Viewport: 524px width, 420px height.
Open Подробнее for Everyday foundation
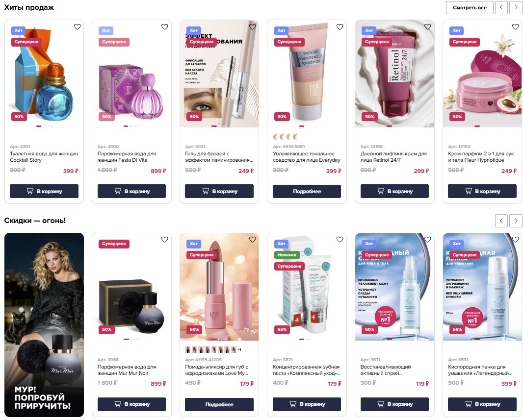[307, 191]
